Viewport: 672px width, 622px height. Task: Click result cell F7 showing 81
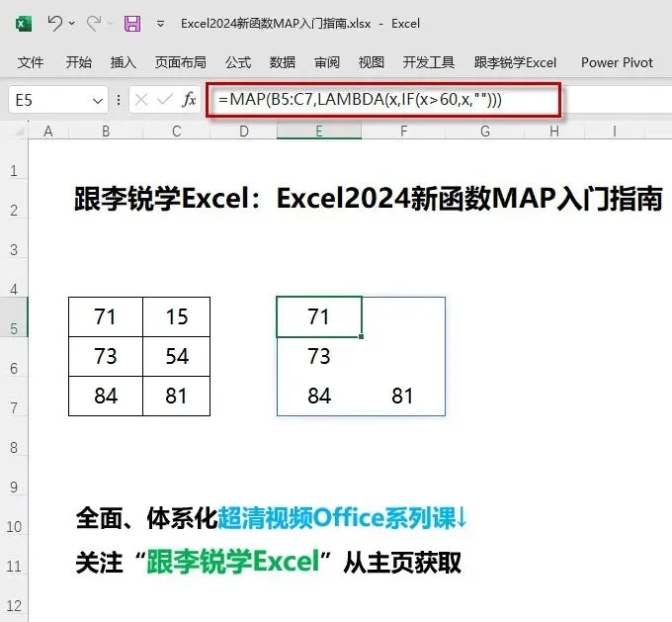pyautogui.click(x=403, y=396)
